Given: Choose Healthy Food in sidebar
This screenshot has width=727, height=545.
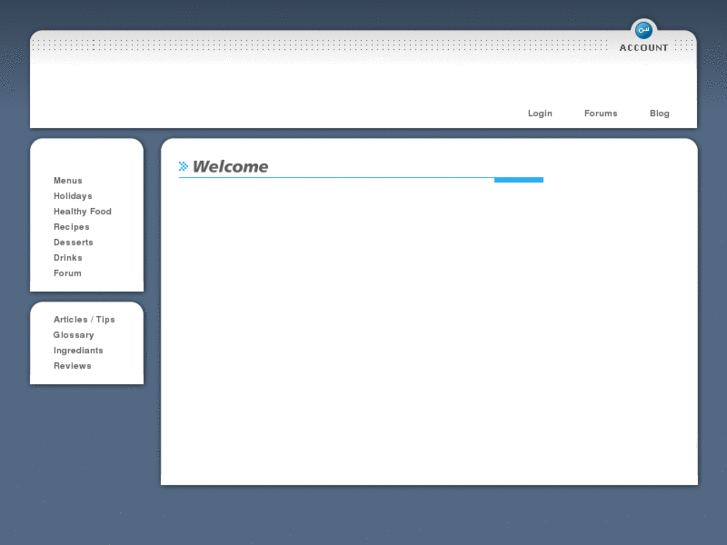Looking at the screenshot, I should [x=83, y=212].
